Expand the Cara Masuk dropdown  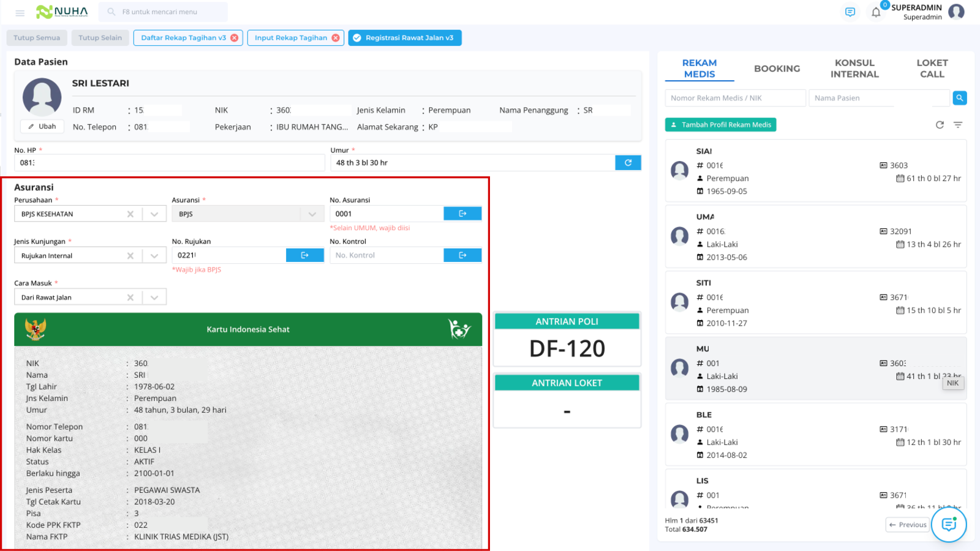pyautogui.click(x=154, y=298)
